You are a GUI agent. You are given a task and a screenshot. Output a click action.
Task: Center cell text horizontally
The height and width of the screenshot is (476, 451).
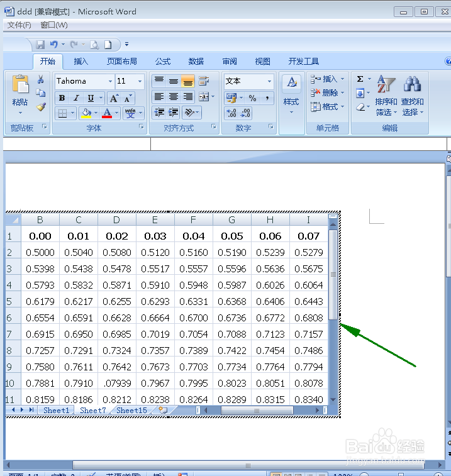click(174, 97)
